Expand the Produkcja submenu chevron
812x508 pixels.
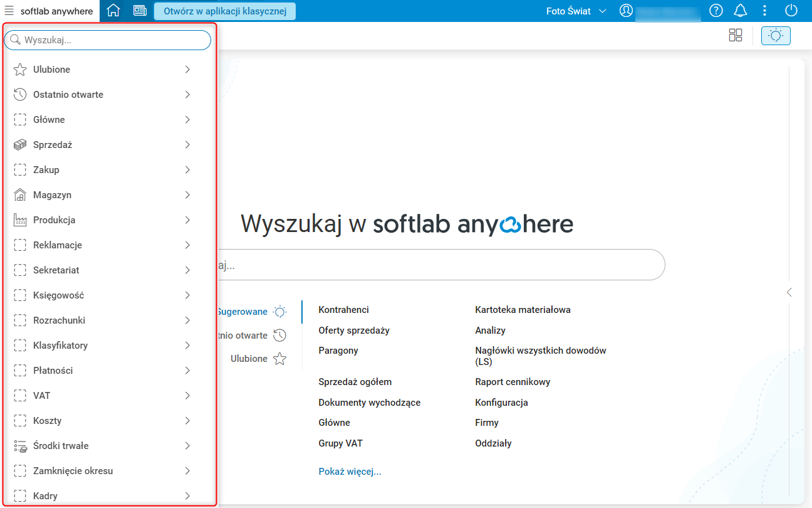click(187, 220)
